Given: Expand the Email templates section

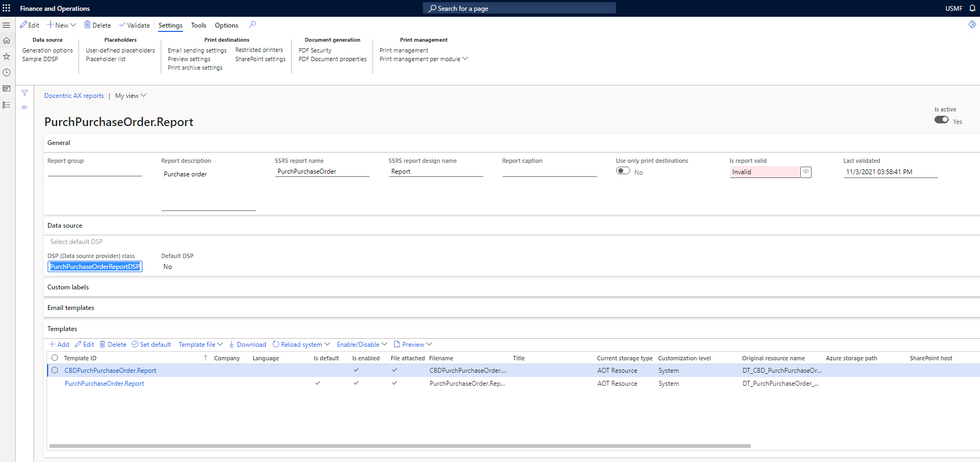Looking at the screenshot, I should (x=71, y=308).
